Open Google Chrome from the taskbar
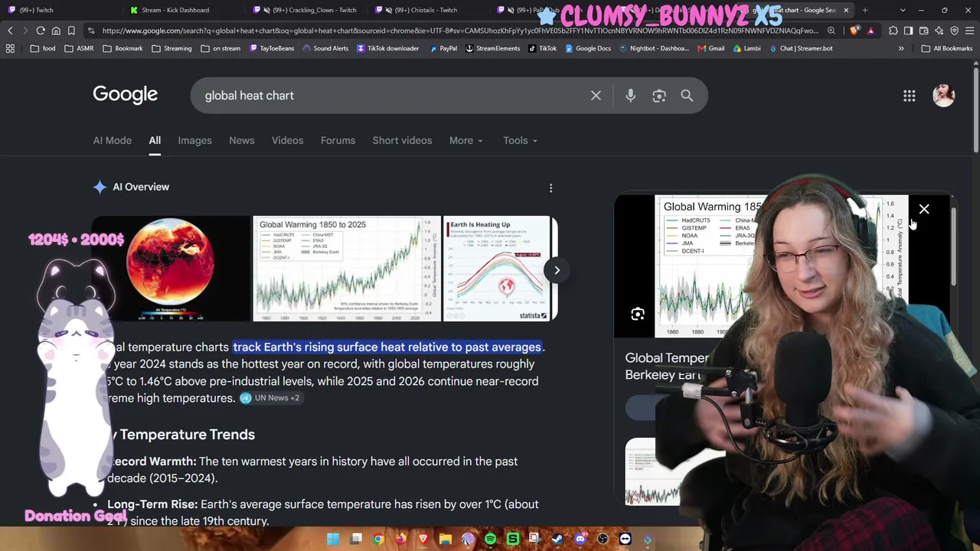 pos(378,540)
